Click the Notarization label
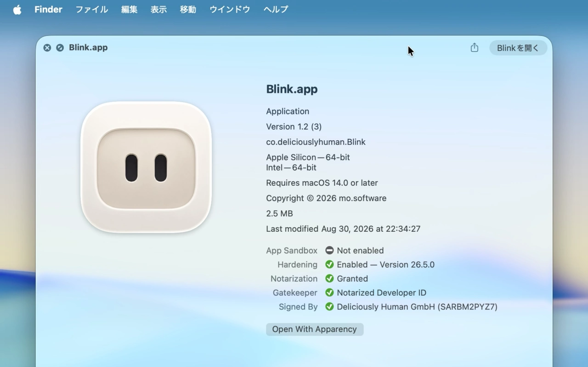The image size is (588, 367). point(294,279)
